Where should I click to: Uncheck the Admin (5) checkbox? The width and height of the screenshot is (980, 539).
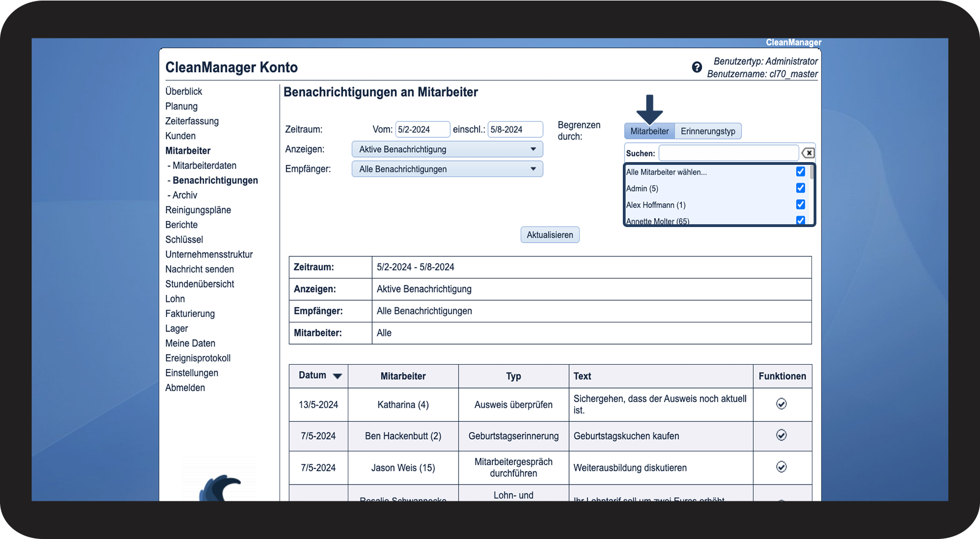[800, 188]
